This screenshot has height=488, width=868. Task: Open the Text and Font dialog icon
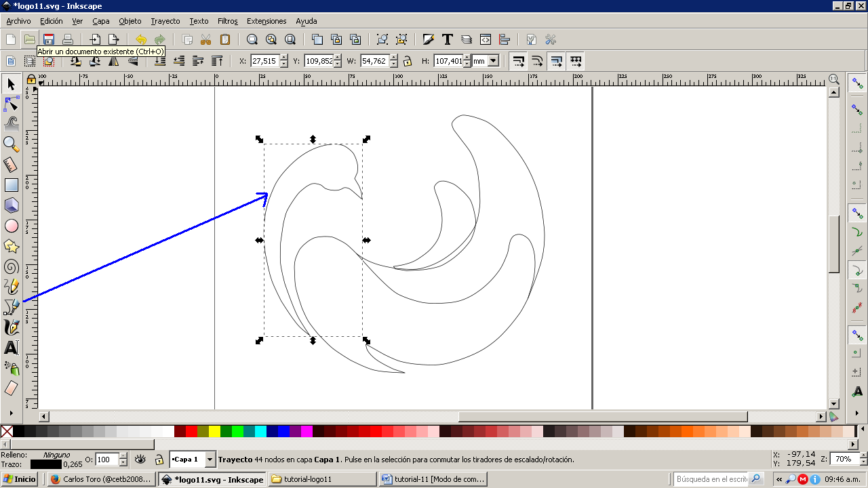pos(447,39)
